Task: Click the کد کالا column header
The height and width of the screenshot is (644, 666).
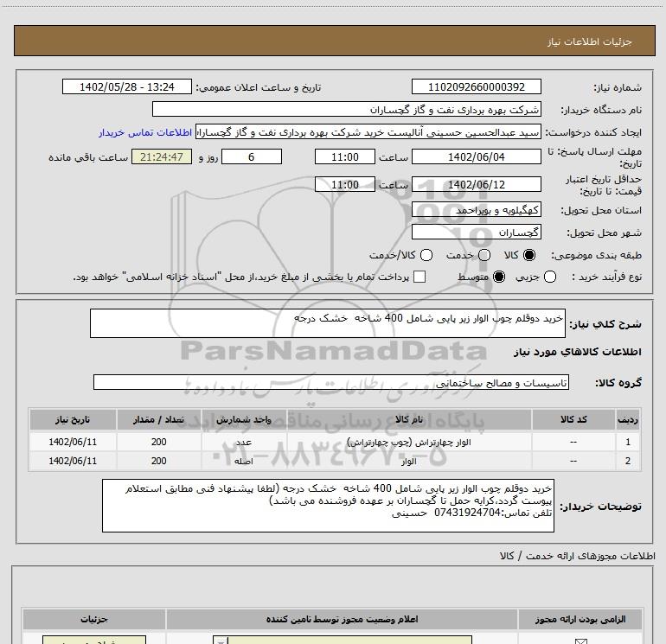Action: click(x=573, y=419)
